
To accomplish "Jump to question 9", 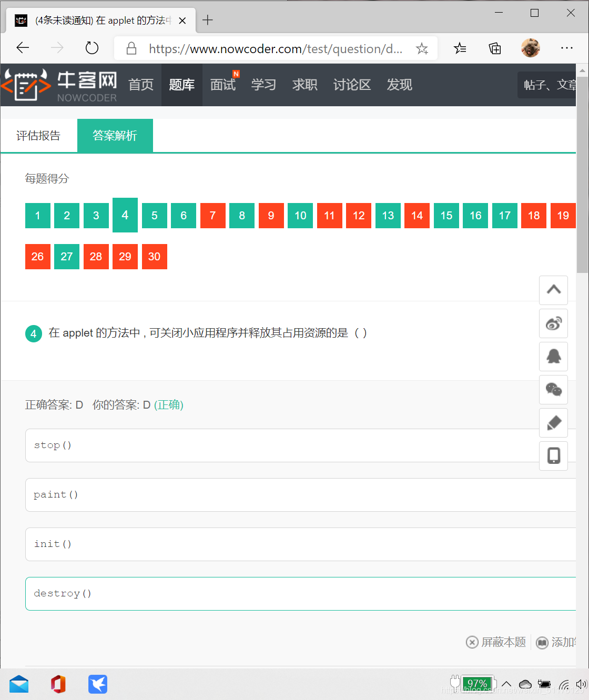I will pyautogui.click(x=271, y=216).
